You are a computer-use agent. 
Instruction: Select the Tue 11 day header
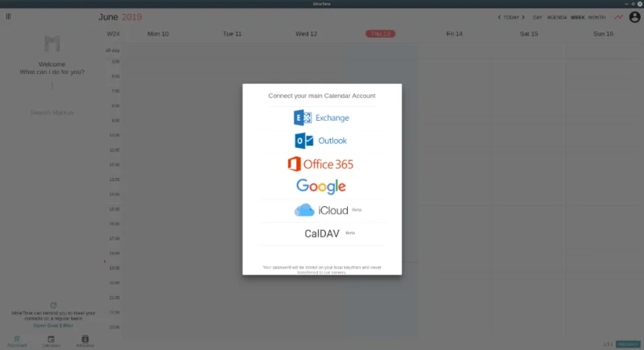[x=232, y=34]
